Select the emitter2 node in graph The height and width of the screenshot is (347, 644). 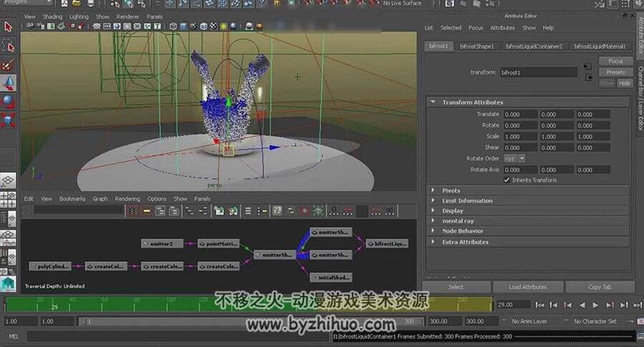click(x=162, y=243)
